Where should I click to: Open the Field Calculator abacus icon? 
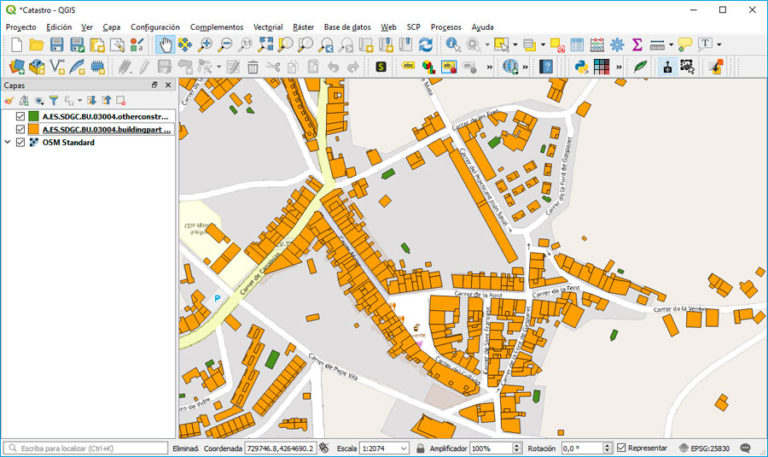(597, 45)
